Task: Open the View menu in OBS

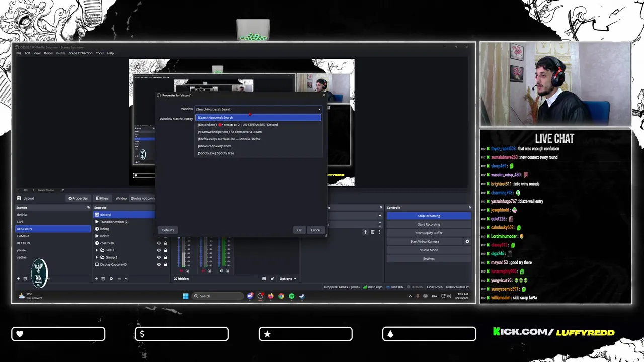Action: 37,53
